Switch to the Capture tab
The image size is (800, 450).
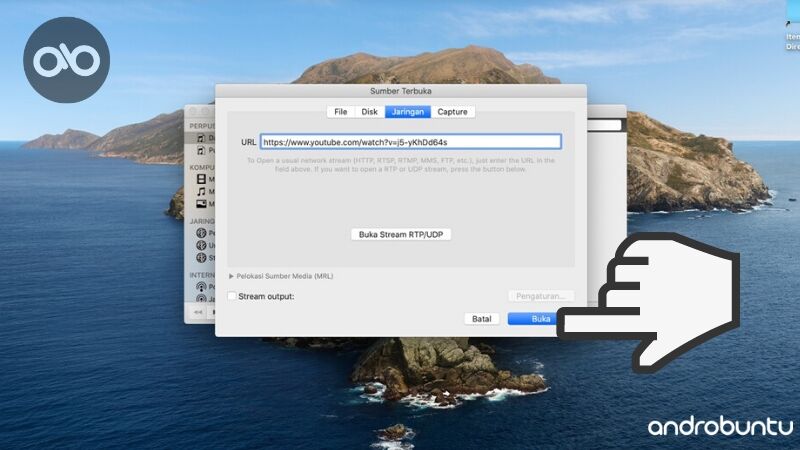click(453, 112)
